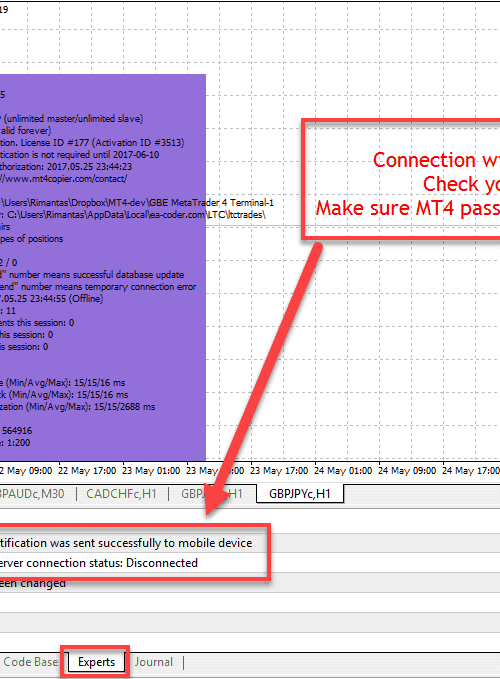Click the Offline timestamp line in purple panel

(x=52, y=299)
